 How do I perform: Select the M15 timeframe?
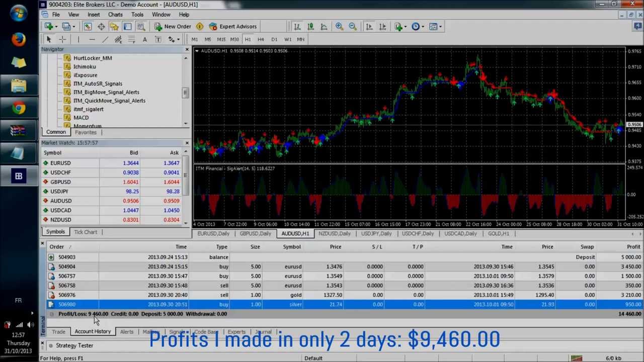click(x=221, y=39)
